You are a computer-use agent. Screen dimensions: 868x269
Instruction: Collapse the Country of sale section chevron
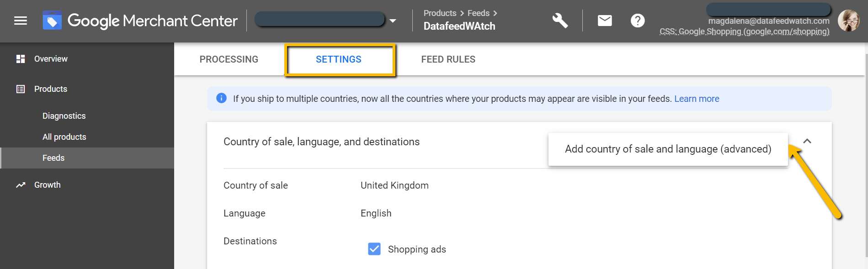(807, 141)
